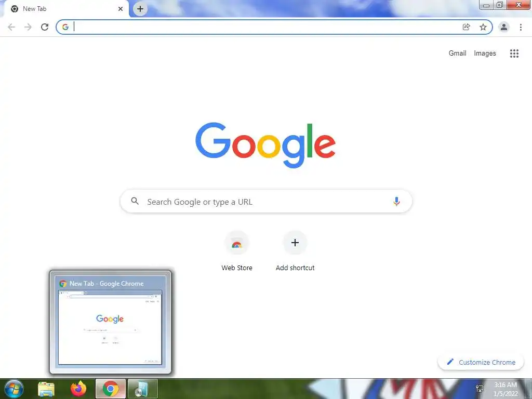Click the Chrome taskbar button
This screenshot has height=399, width=532.
111,389
